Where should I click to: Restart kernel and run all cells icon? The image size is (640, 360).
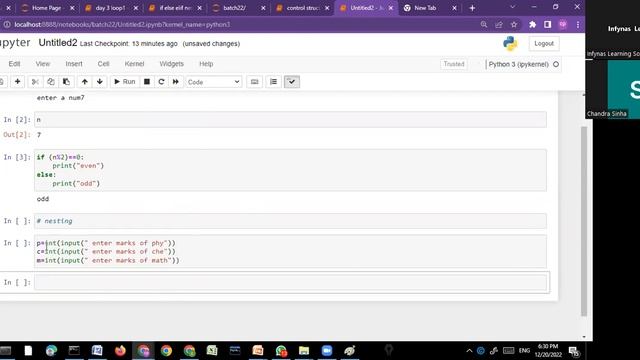[176, 82]
